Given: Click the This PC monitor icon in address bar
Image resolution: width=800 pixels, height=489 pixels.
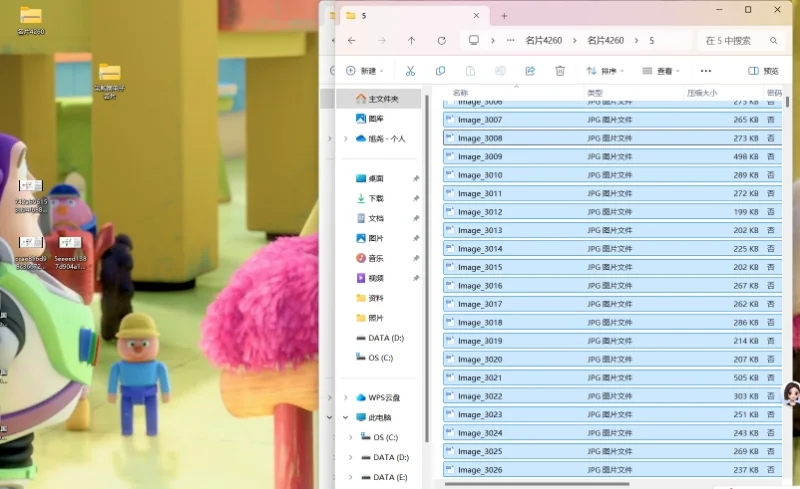Looking at the screenshot, I should click(474, 40).
